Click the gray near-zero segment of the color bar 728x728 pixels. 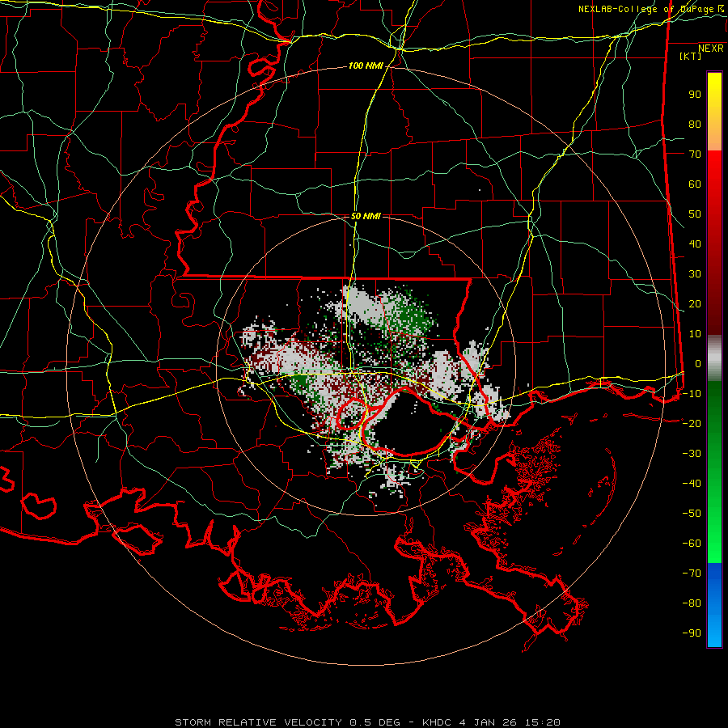714,358
